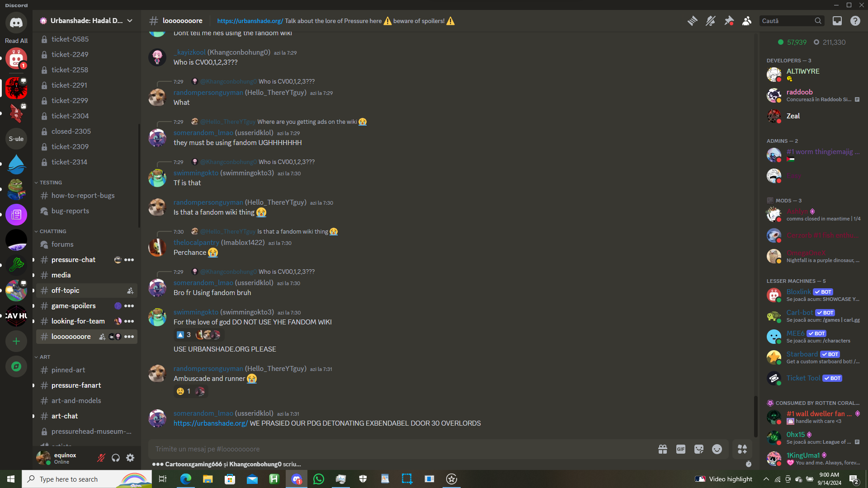Click the message input field for #looooooore
The height and width of the screenshot is (488, 868).
[x=398, y=449]
